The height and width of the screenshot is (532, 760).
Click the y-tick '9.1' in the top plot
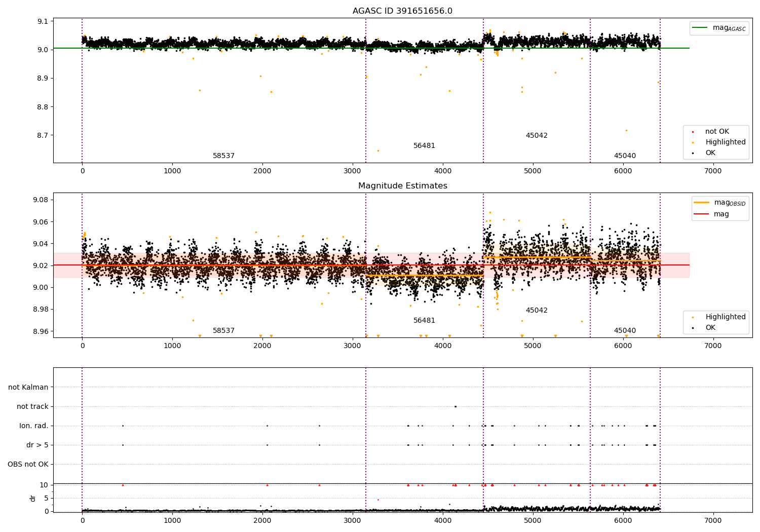(43, 21)
